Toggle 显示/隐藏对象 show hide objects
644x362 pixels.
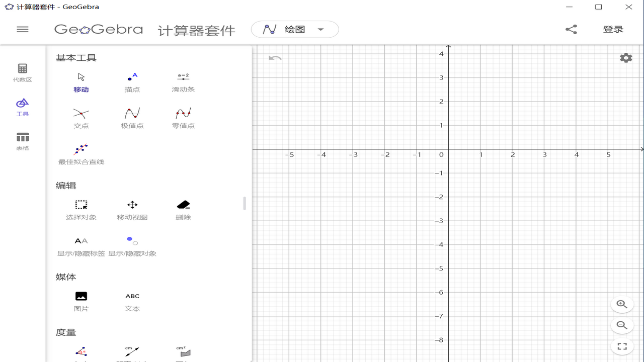132,245
